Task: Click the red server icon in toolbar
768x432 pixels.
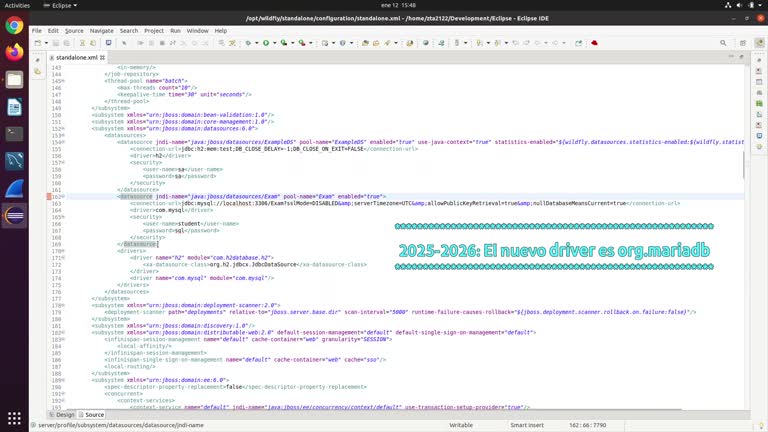Action: [594, 43]
